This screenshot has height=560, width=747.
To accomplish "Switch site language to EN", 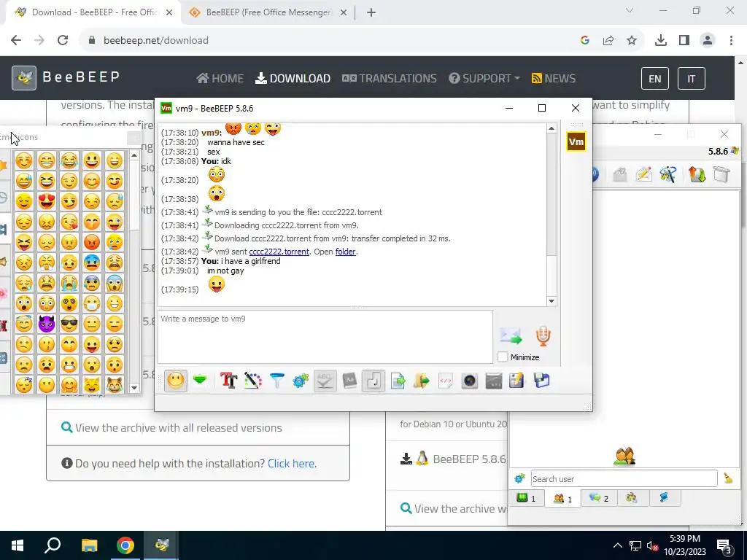I will click(655, 79).
